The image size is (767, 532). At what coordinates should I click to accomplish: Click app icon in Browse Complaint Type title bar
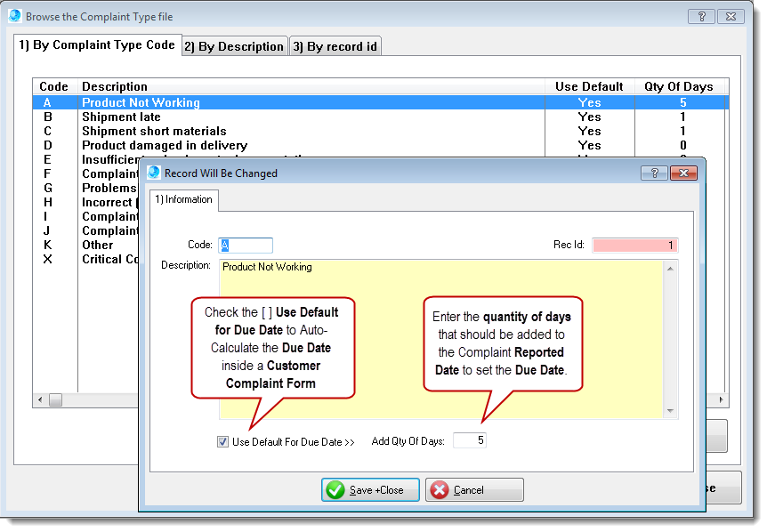coord(15,16)
